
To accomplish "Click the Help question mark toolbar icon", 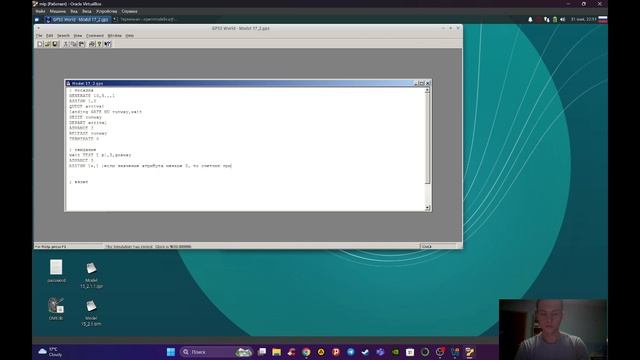I will (99, 44).
